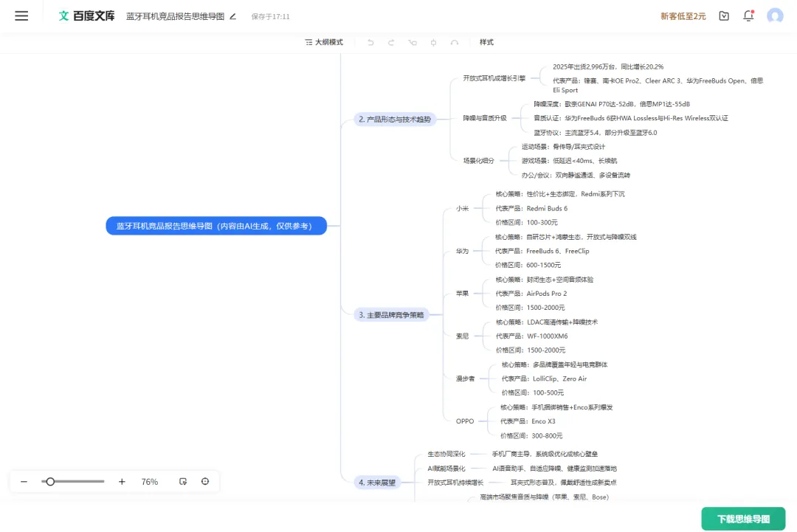Select the node 2. 产品形态与技术趋势
This screenshot has height=532, width=797.
[394, 119]
